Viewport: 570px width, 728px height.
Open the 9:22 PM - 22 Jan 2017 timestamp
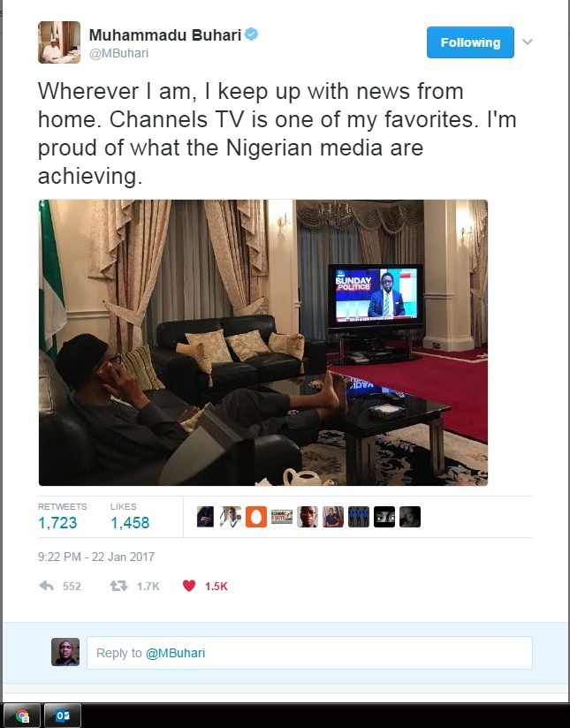click(96, 557)
